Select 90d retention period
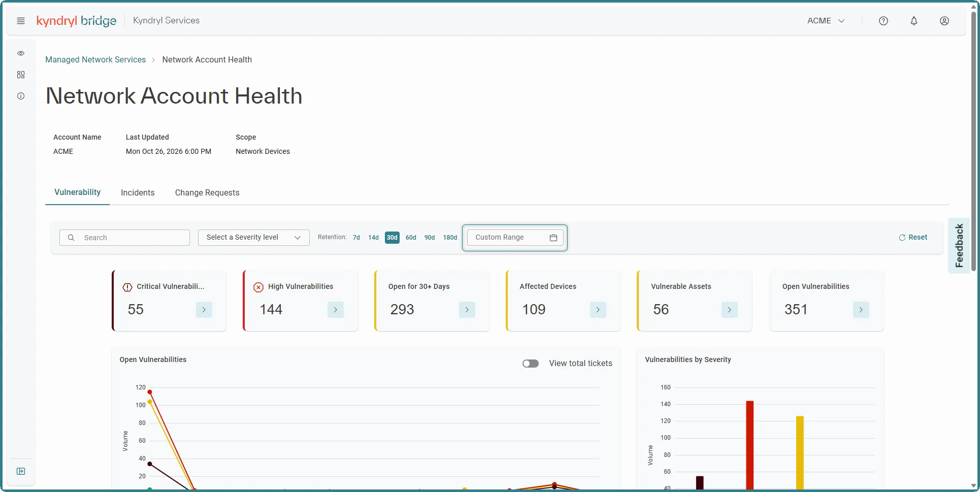Viewport: 980px width, 492px height. click(430, 238)
